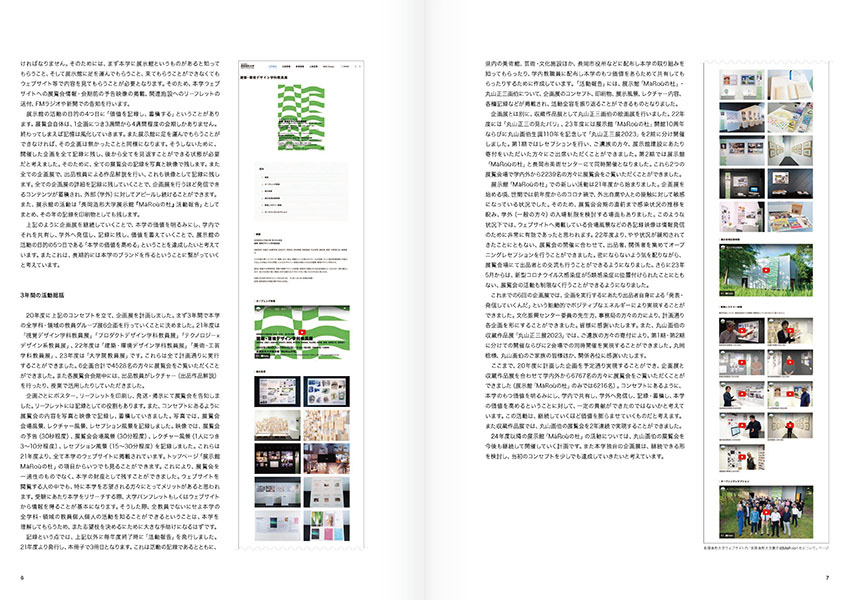The width and height of the screenshot is (849, 600).
Task: Play the video of the building in the forest
Action: click(766, 270)
